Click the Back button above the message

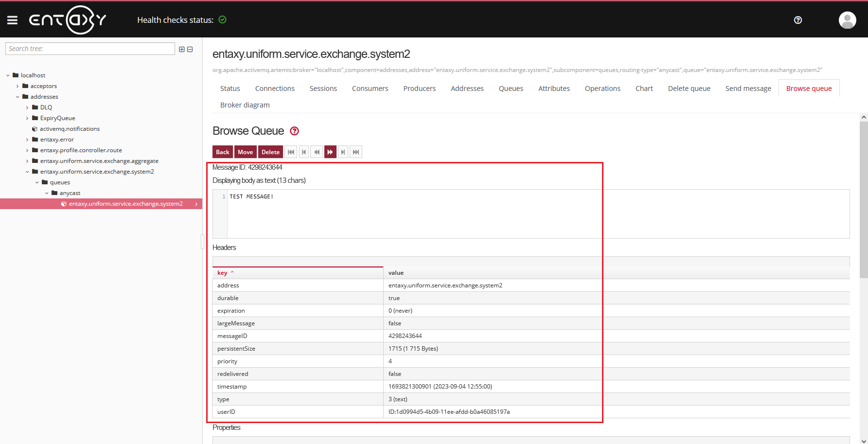pyautogui.click(x=222, y=151)
